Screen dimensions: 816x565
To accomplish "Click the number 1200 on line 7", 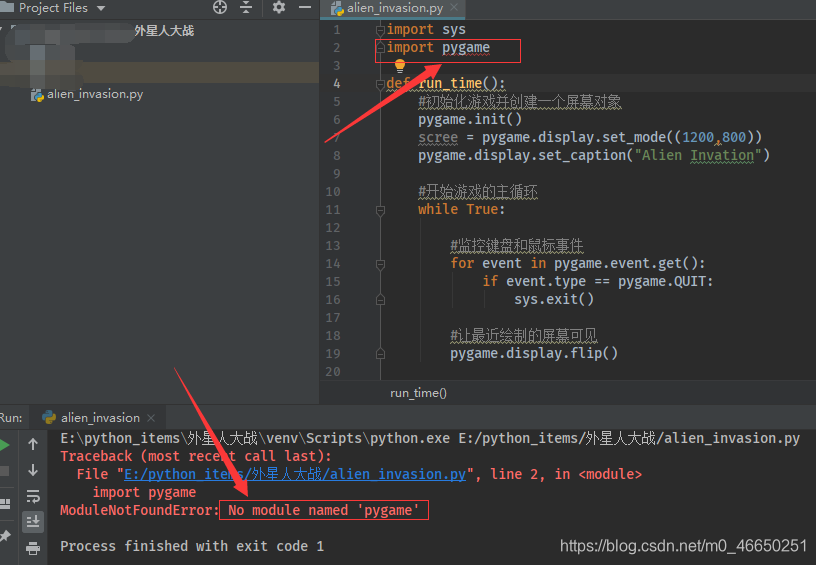I will (x=698, y=137).
